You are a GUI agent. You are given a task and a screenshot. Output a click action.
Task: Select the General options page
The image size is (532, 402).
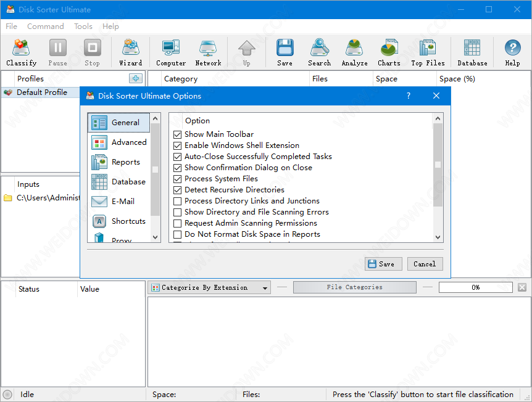[x=118, y=122]
